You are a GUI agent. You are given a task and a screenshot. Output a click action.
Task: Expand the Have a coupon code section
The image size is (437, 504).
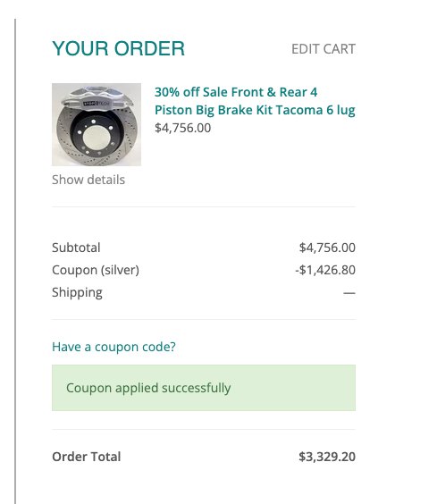[113, 347]
